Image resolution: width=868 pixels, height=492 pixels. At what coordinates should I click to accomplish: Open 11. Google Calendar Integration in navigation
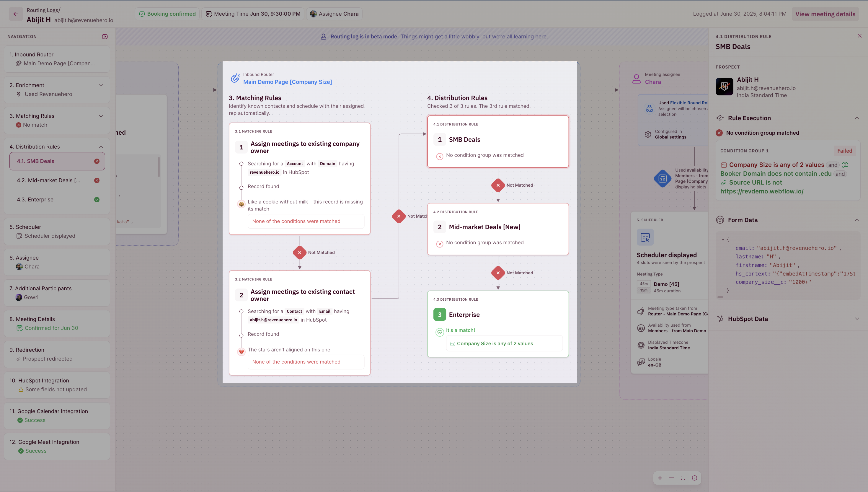(57, 416)
